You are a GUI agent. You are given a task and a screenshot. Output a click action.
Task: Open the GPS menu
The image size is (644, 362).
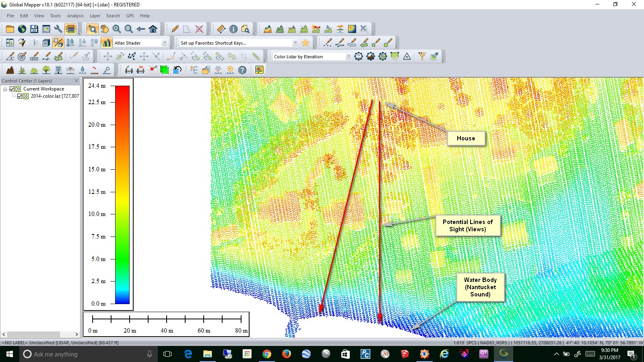[x=130, y=16]
